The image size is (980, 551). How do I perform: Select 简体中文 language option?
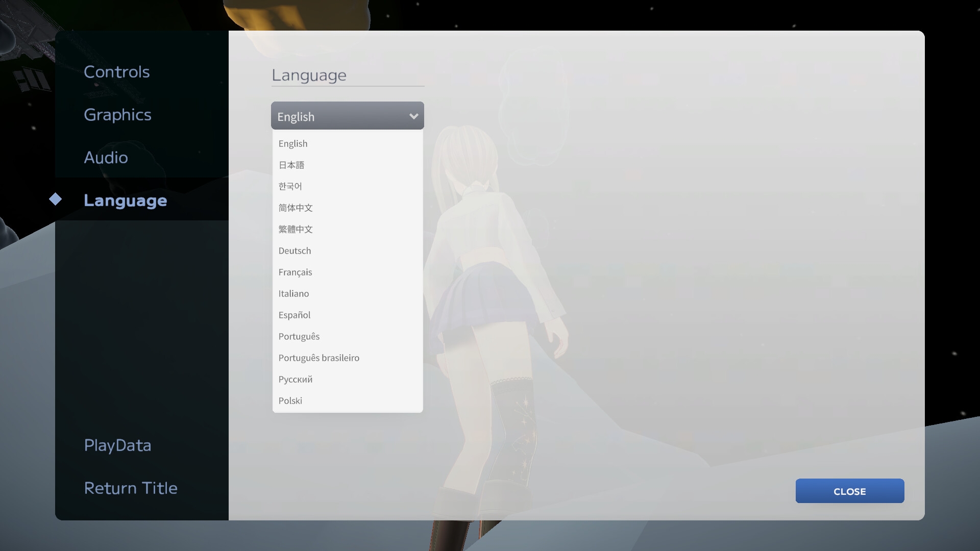296,208
